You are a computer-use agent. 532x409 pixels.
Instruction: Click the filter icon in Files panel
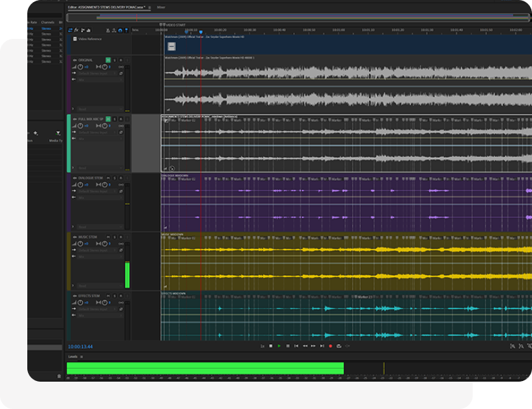click(x=58, y=133)
